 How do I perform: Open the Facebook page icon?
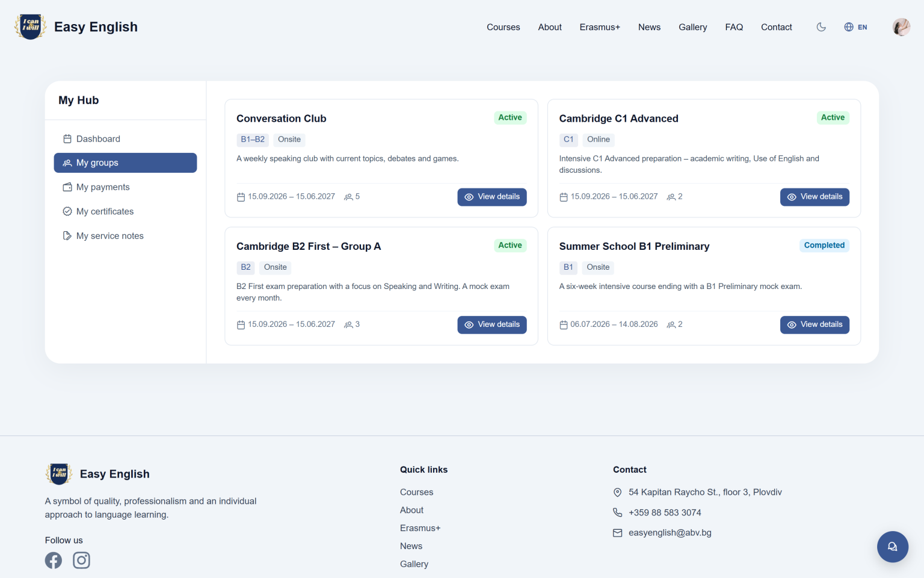[54, 561]
